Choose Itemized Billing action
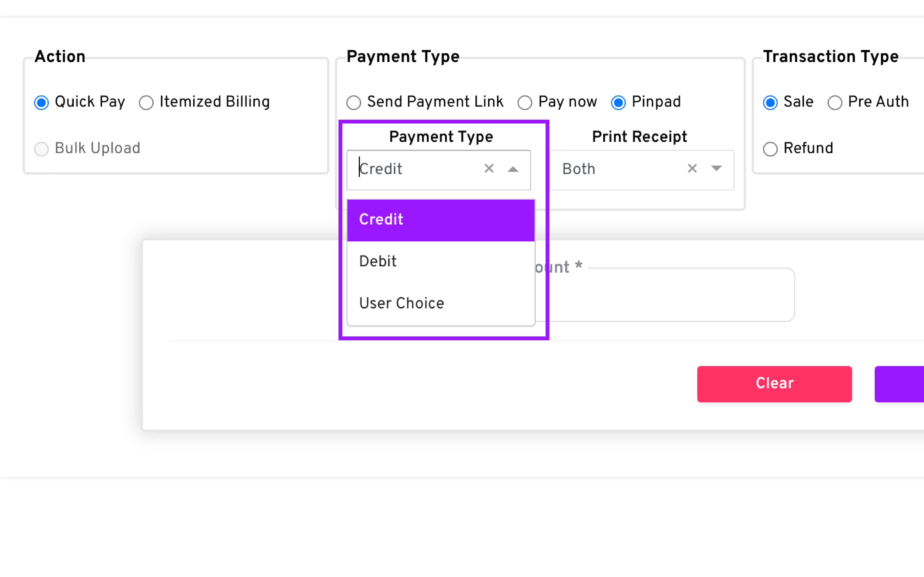Image resolution: width=924 pixels, height=577 pixels. pos(146,103)
